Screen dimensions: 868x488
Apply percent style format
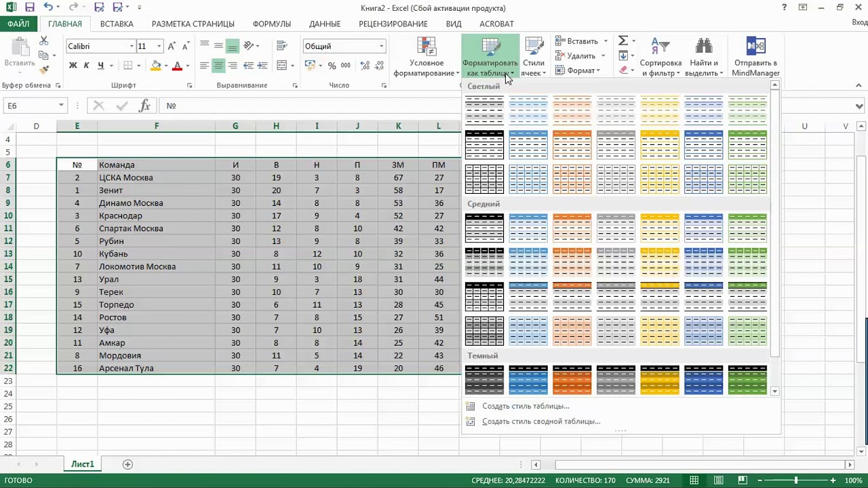coord(332,66)
